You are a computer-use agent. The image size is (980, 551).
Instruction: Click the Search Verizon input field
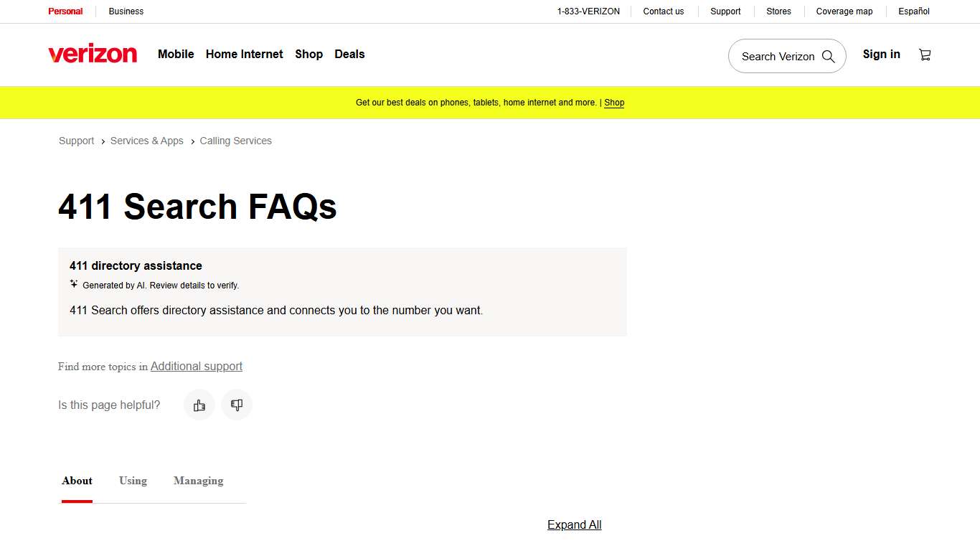click(x=778, y=56)
